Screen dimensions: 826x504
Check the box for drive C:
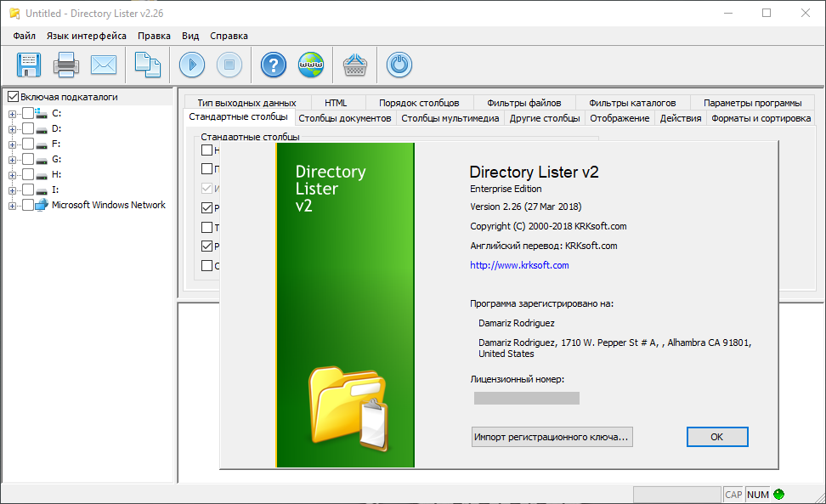28,113
